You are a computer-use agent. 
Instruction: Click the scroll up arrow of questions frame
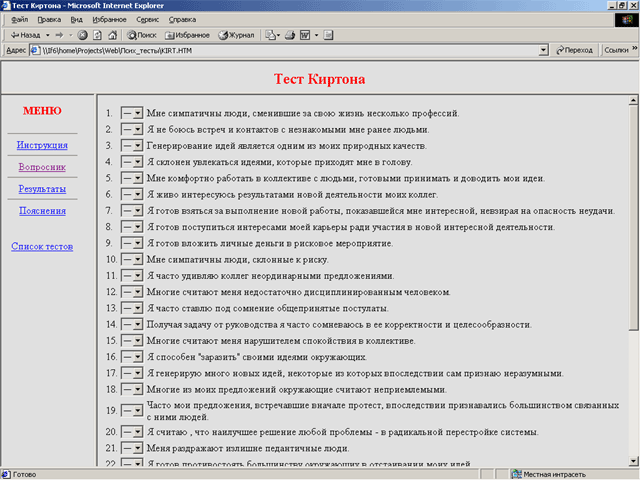(633, 100)
